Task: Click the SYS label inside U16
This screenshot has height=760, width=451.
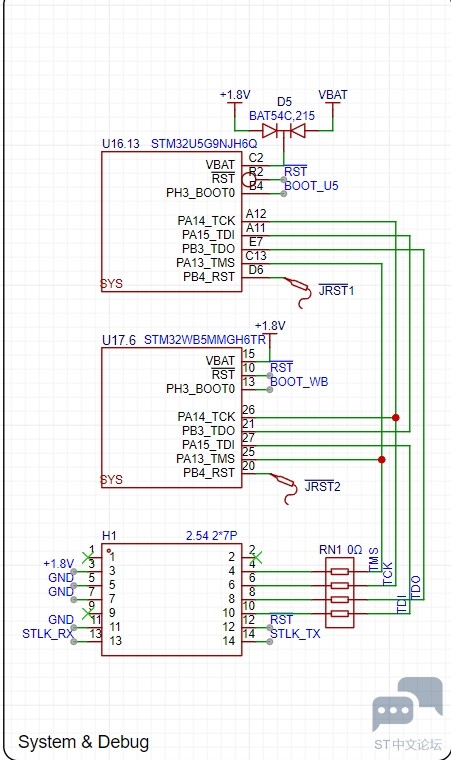Action: [112, 284]
